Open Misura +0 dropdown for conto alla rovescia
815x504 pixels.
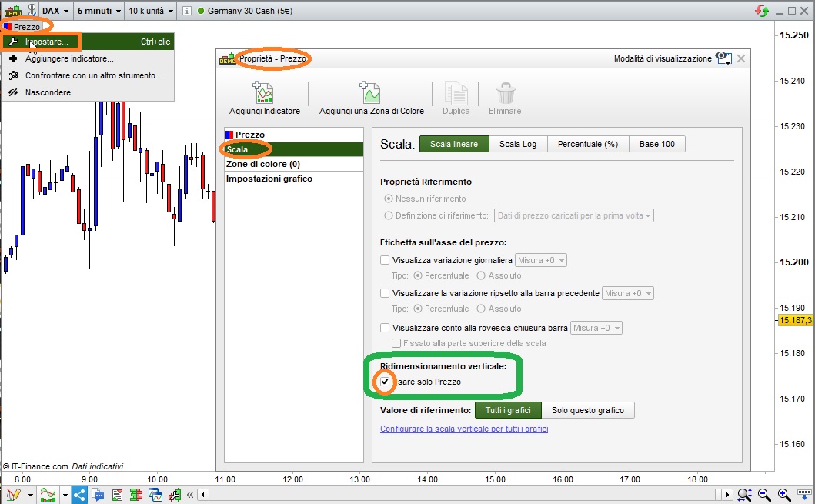(596, 328)
